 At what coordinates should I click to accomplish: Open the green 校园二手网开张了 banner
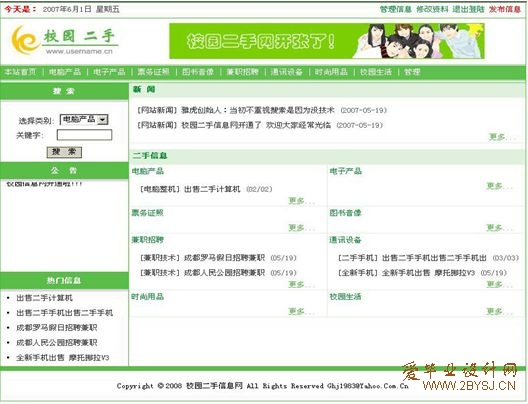pyautogui.click(x=327, y=41)
